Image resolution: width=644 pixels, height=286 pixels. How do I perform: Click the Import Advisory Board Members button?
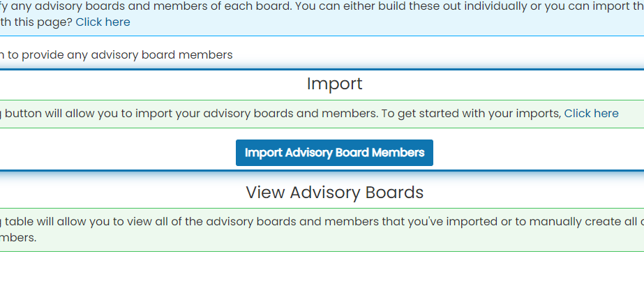point(334,153)
